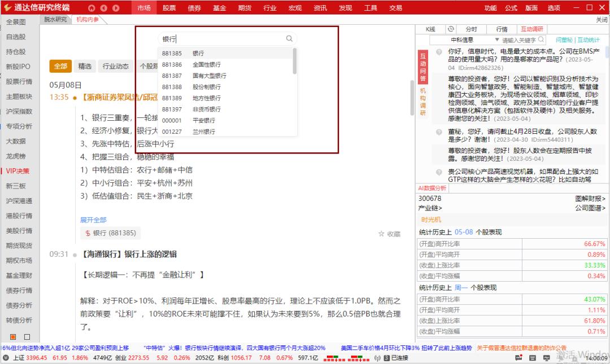Click the magnifier beside 请输入关键字 box

(x=542, y=40)
